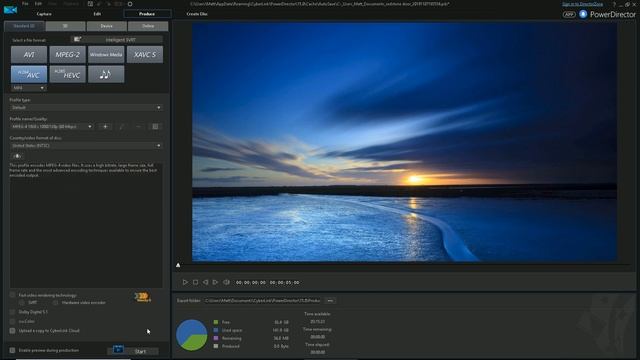Click the export folder path field
The height and width of the screenshot is (360, 640).
coord(262,301)
